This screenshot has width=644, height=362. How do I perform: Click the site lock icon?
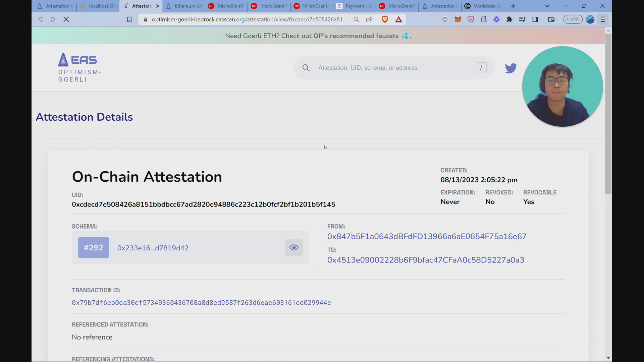pyautogui.click(x=145, y=19)
